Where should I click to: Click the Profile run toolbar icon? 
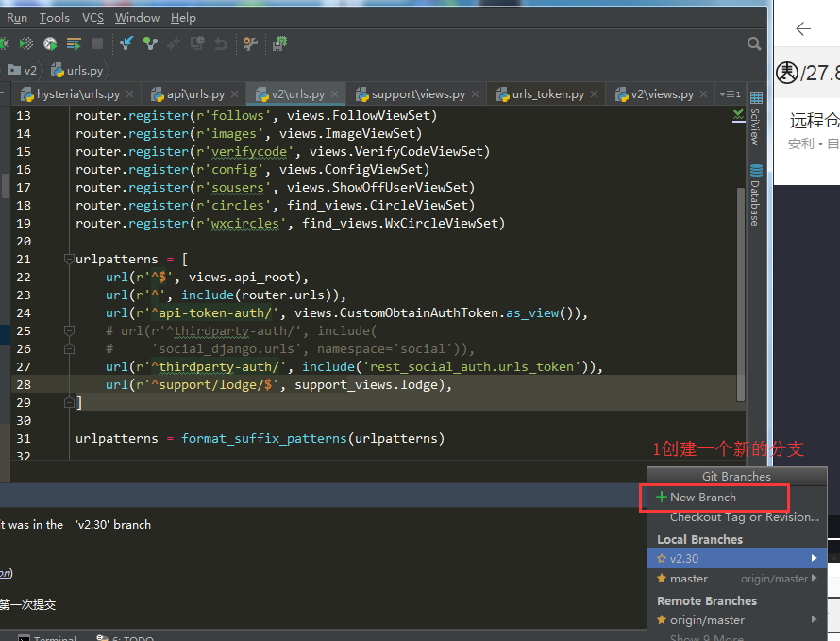pyautogui.click(x=50, y=43)
